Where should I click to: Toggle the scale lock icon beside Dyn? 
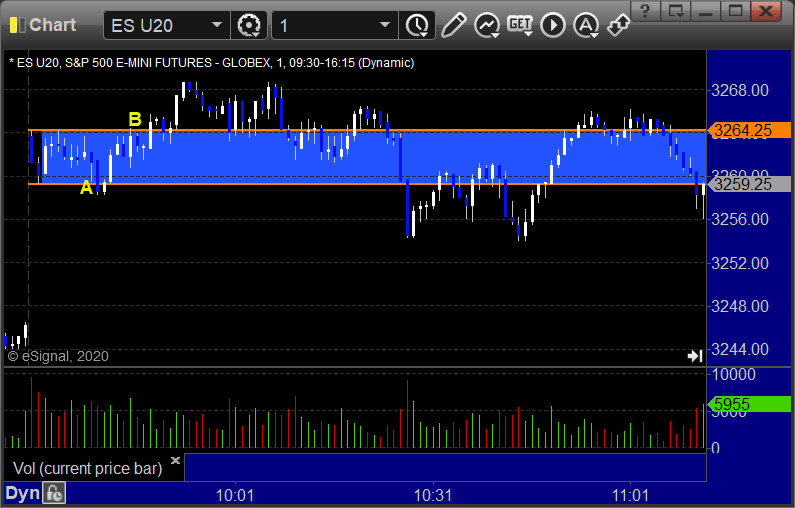(x=54, y=493)
